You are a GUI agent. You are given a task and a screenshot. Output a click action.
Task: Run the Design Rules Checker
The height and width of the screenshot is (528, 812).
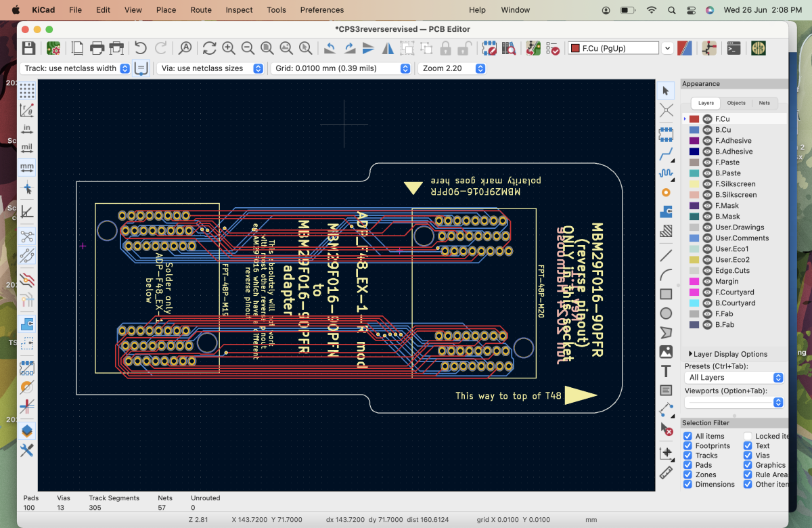tap(552, 48)
